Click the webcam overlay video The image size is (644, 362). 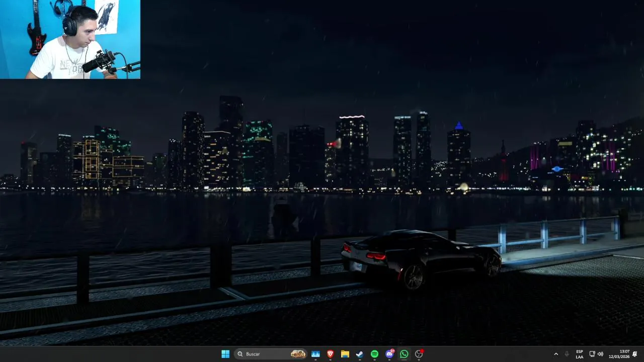(x=70, y=39)
